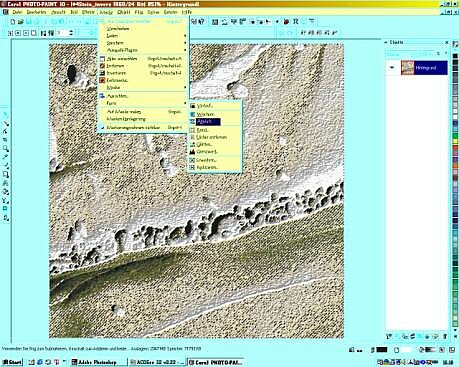Collapse the Objekte docker with its title arrow

tap(386, 42)
